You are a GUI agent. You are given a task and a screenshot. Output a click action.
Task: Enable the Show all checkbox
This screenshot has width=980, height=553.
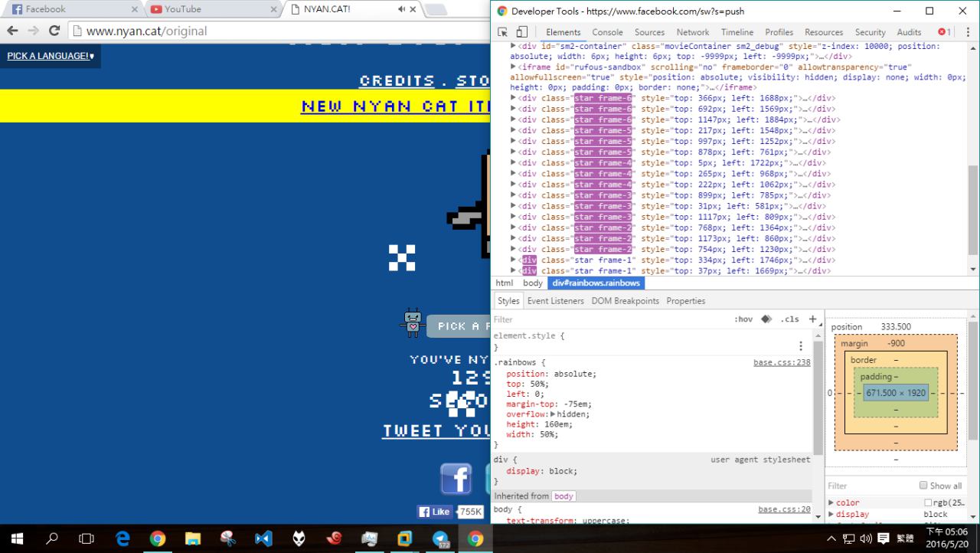point(923,486)
